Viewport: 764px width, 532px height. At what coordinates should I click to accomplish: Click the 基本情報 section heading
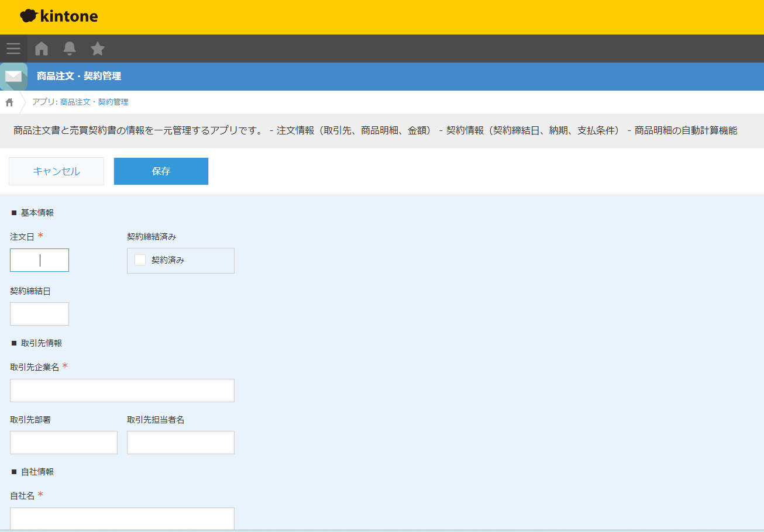pyautogui.click(x=33, y=213)
